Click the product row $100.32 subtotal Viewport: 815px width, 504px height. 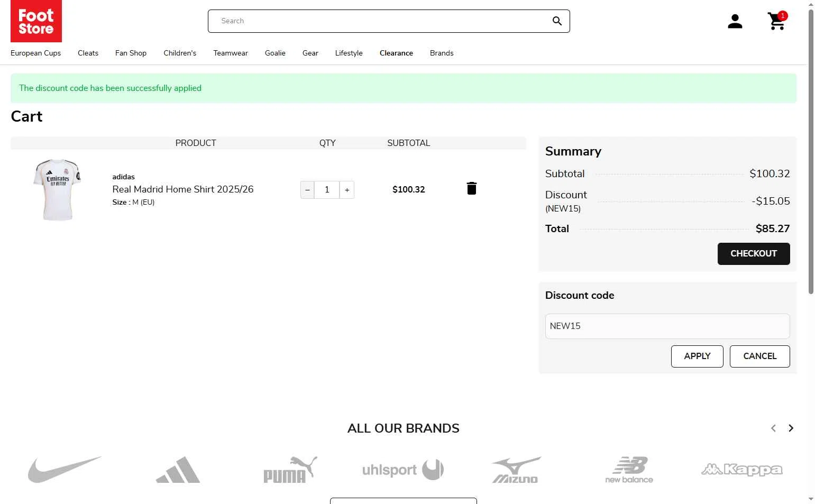(x=409, y=189)
